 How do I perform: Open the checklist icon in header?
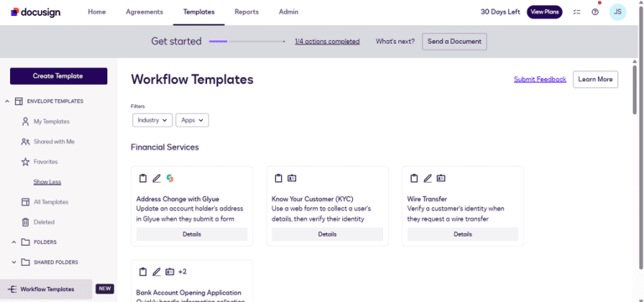coord(577,12)
